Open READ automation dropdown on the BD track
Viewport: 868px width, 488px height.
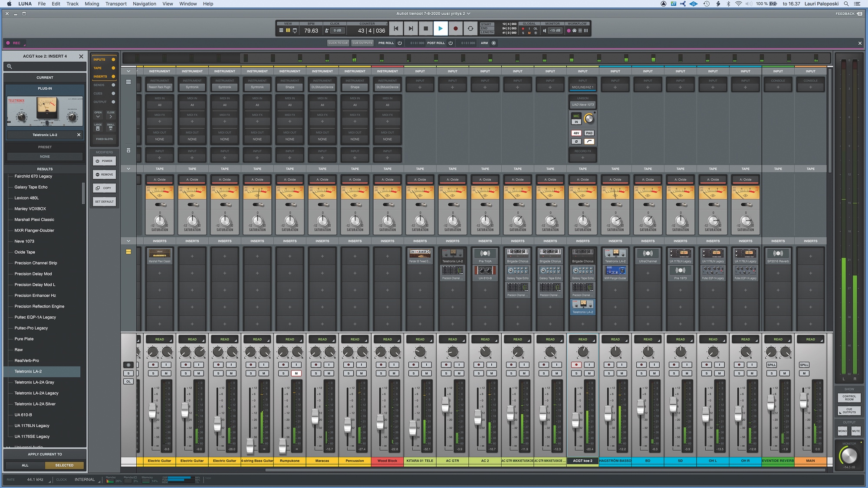(x=648, y=339)
